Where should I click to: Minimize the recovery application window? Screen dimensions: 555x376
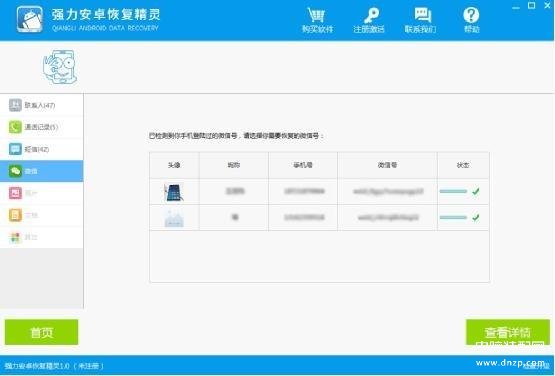(516, 6)
